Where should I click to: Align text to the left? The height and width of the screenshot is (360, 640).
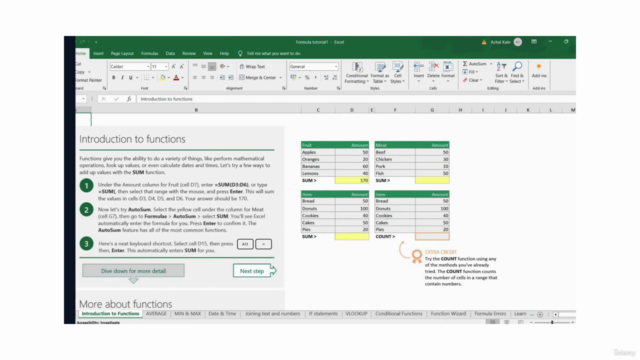click(x=195, y=78)
